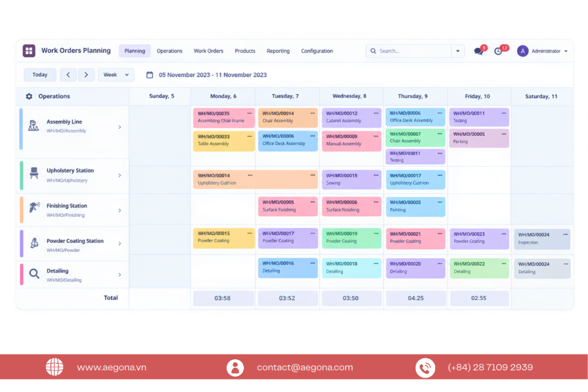Open the WH/MO/00017 Upholstery Cushion card
This screenshot has width=588, height=392.
(x=415, y=179)
